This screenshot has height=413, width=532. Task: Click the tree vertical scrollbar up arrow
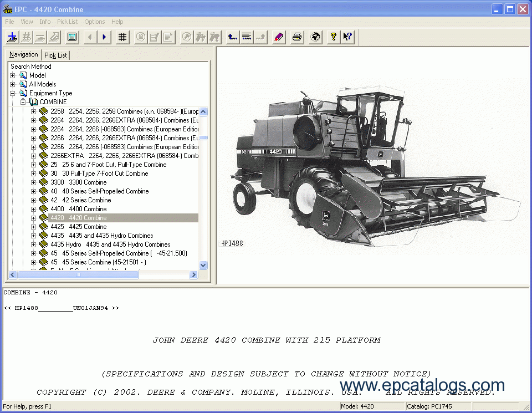203,111
